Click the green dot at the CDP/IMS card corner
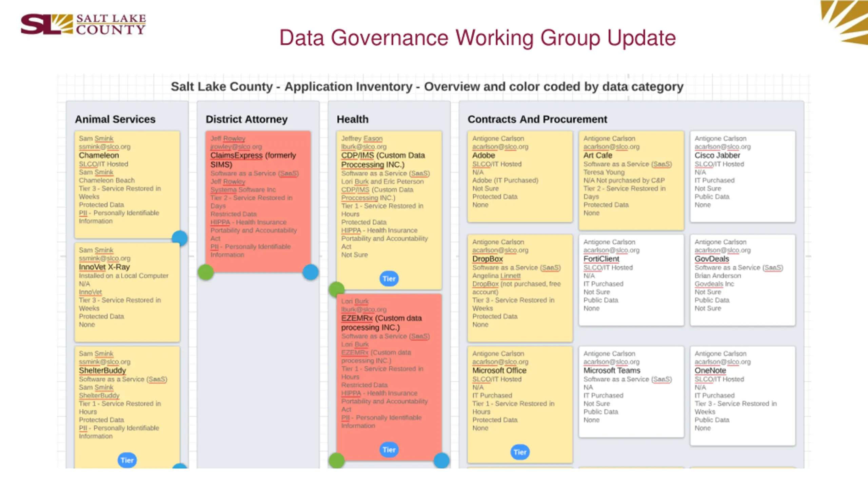This screenshot has height=488, width=868. click(336, 289)
